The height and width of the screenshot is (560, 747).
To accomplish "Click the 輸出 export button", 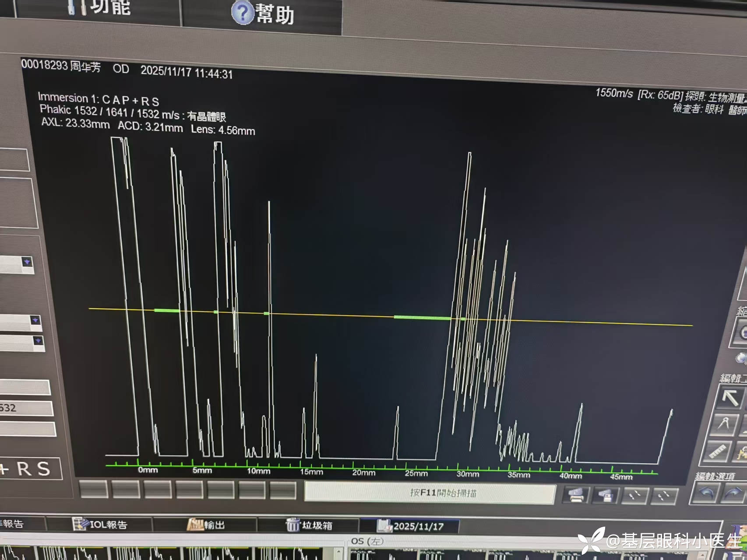I will [206, 525].
